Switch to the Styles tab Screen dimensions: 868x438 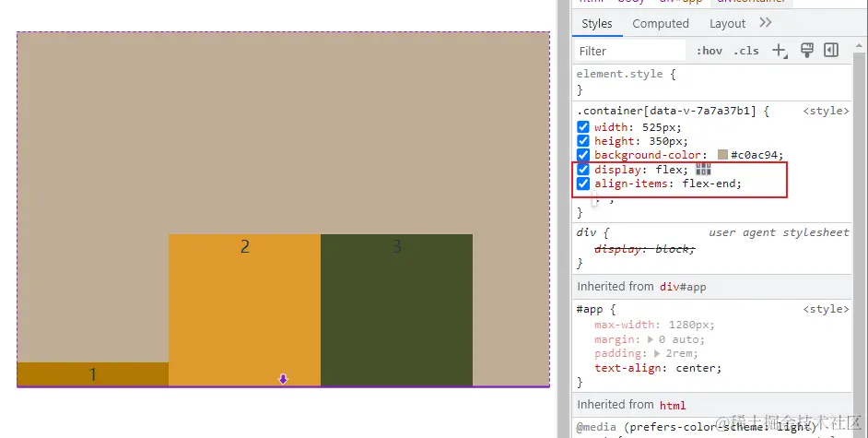597,24
